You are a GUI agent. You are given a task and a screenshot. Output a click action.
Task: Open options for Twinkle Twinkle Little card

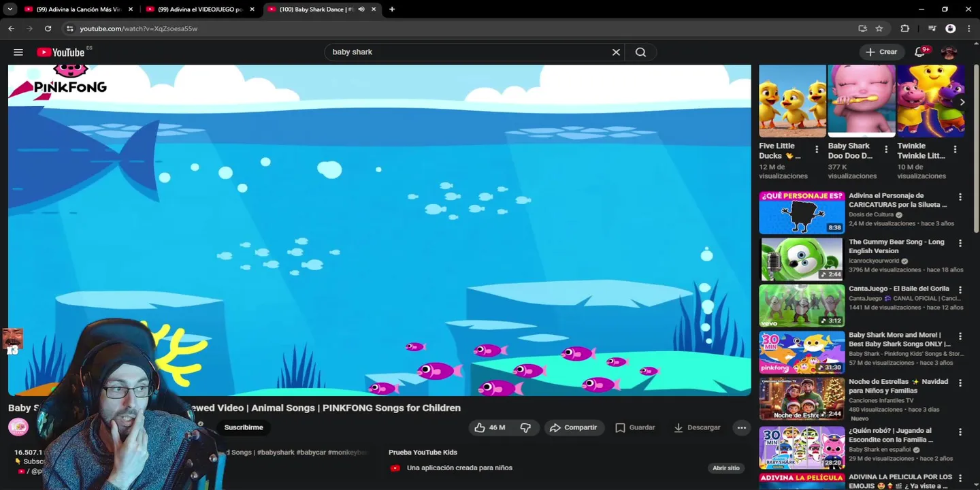(955, 150)
